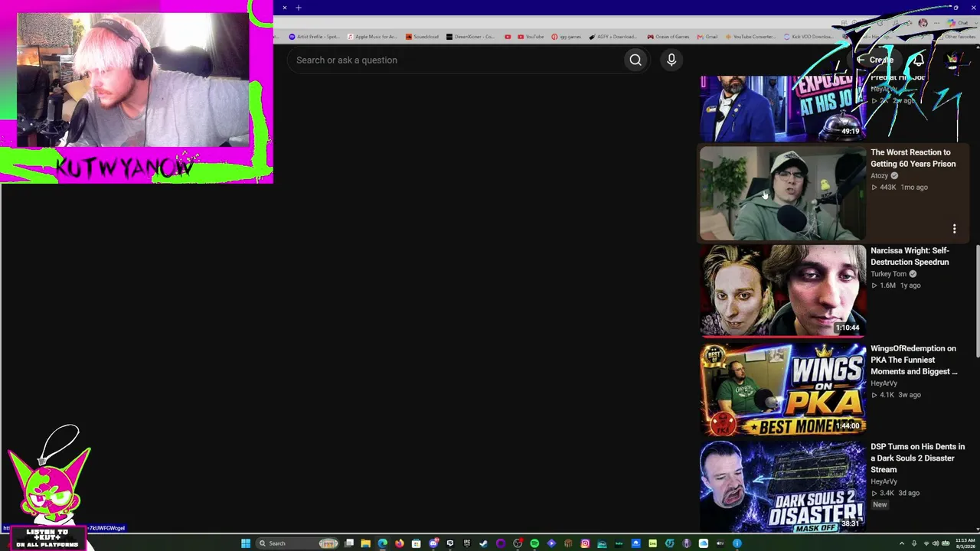Image resolution: width=980 pixels, height=551 pixels.
Task: Close the current browser tab
Action: point(284,8)
